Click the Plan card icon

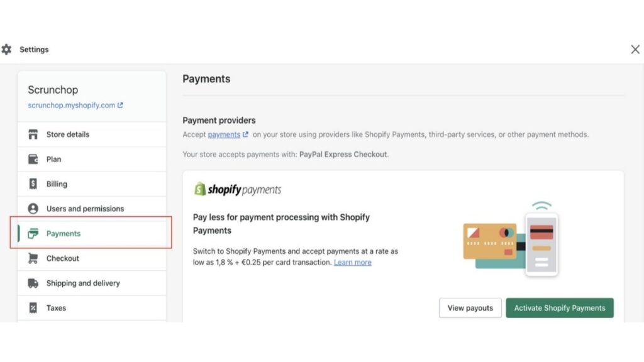pyautogui.click(x=32, y=159)
